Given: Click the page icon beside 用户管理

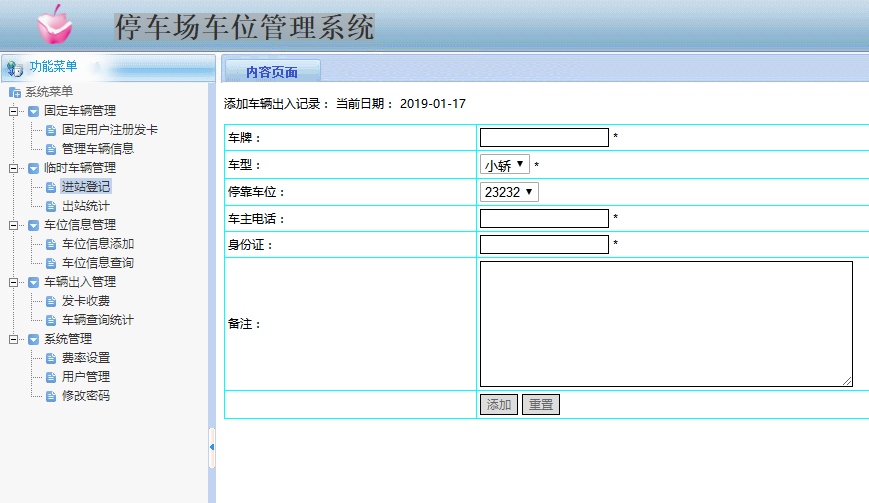Looking at the screenshot, I should pyautogui.click(x=51, y=377).
